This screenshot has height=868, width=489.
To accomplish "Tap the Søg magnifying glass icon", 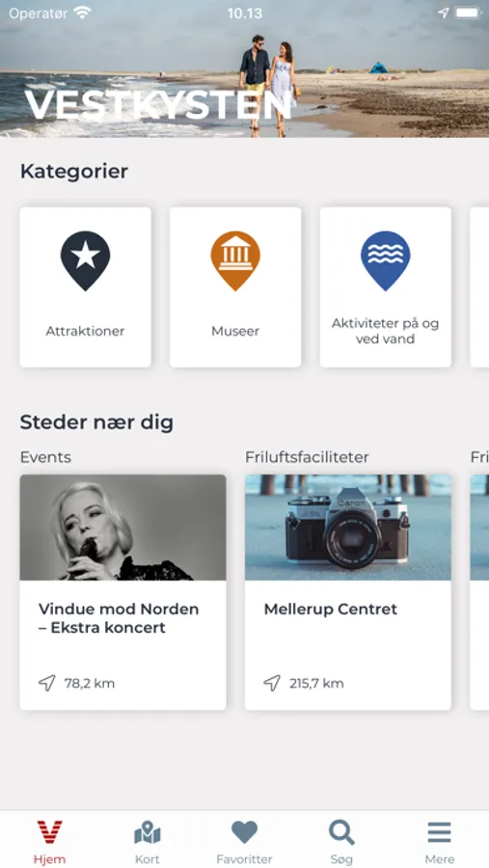I will (341, 832).
